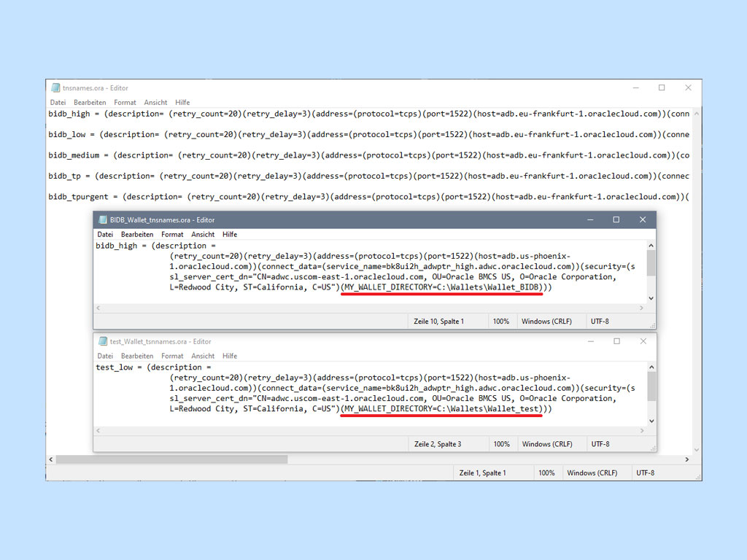Open Ansicht menu in test_Wallet_tsnnames.ora window

coord(203,356)
